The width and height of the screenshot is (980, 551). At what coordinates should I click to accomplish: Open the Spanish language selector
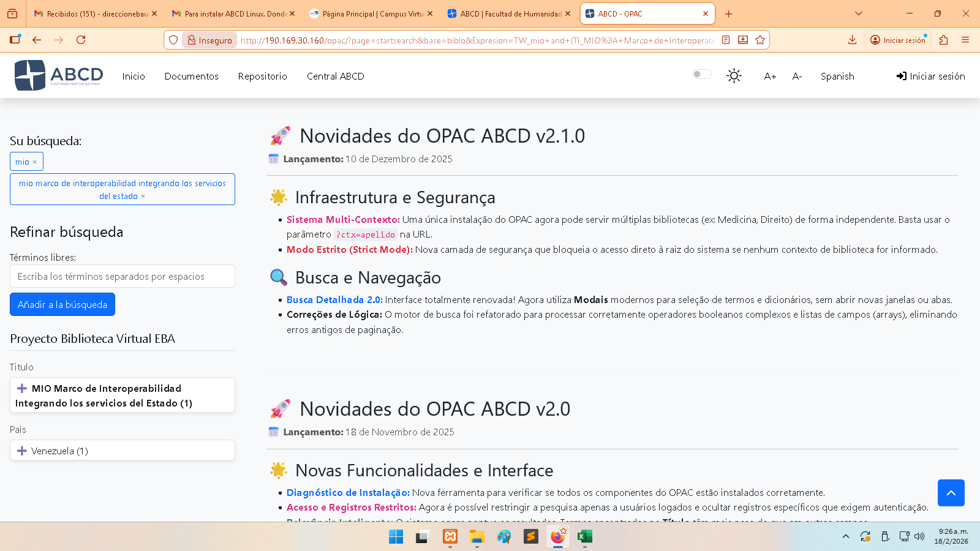click(x=837, y=77)
